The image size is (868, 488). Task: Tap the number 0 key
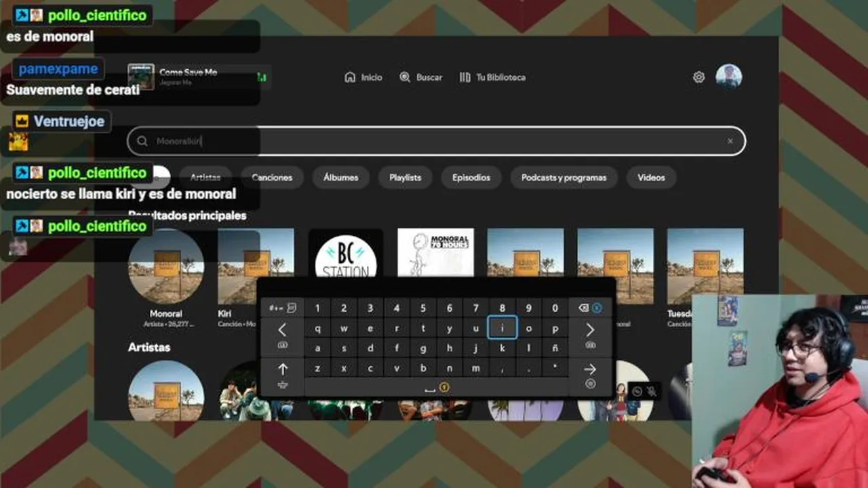pos(555,308)
